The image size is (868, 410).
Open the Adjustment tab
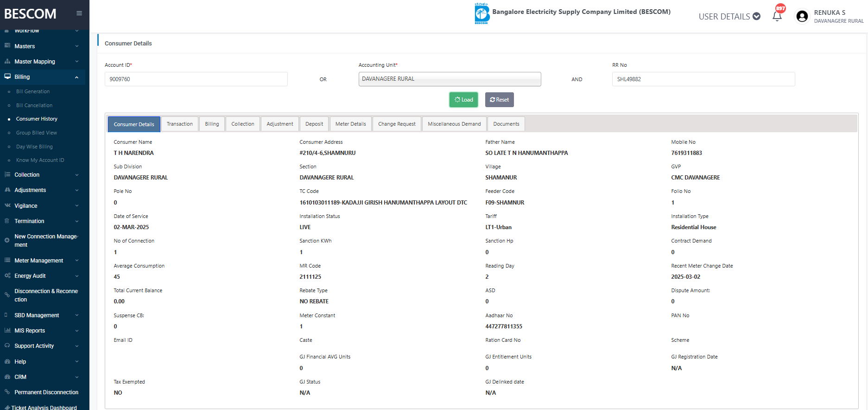[x=280, y=124]
